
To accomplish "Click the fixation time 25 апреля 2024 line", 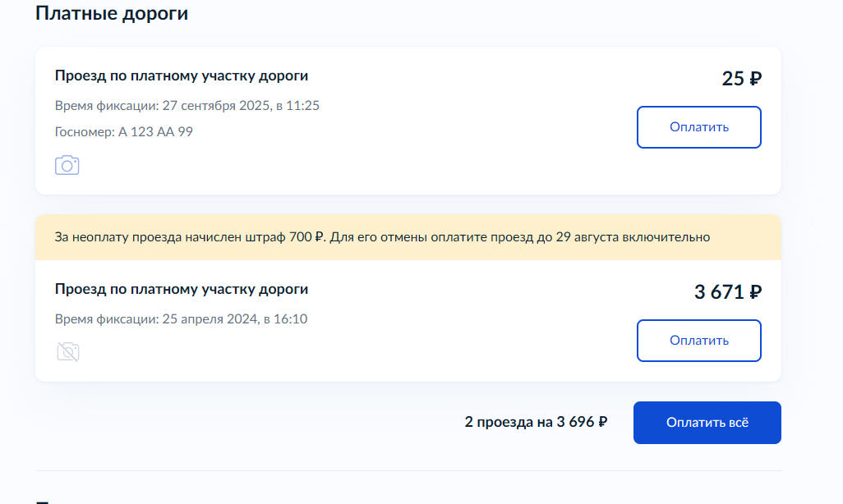I will point(182,319).
